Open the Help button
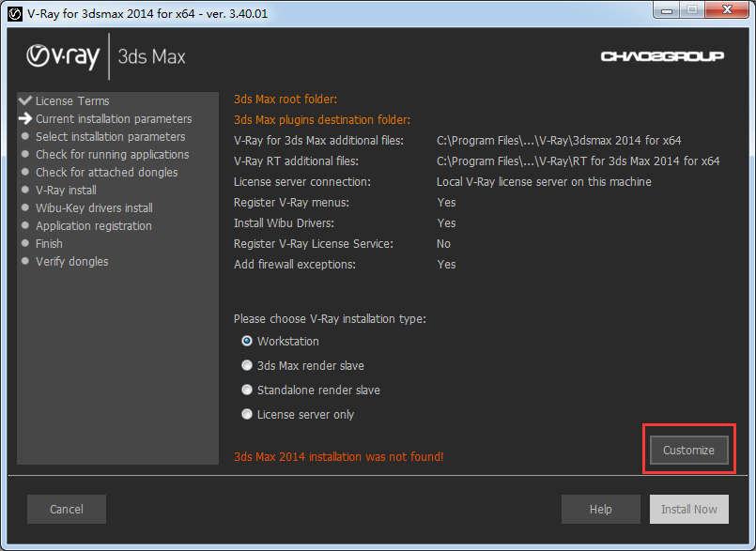 pos(600,510)
